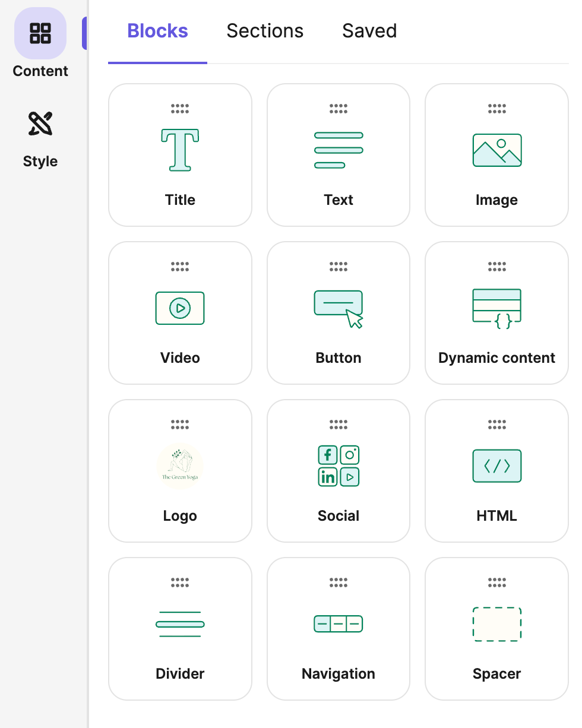This screenshot has width=582, height=728.
Task: Click the Divider block icon
Action: tap(180, 624)
